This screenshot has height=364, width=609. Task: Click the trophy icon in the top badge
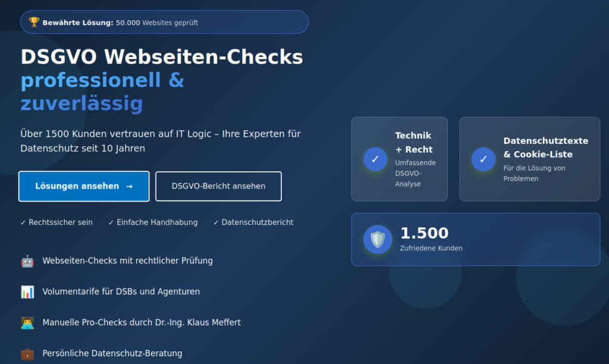coord(34,22)
